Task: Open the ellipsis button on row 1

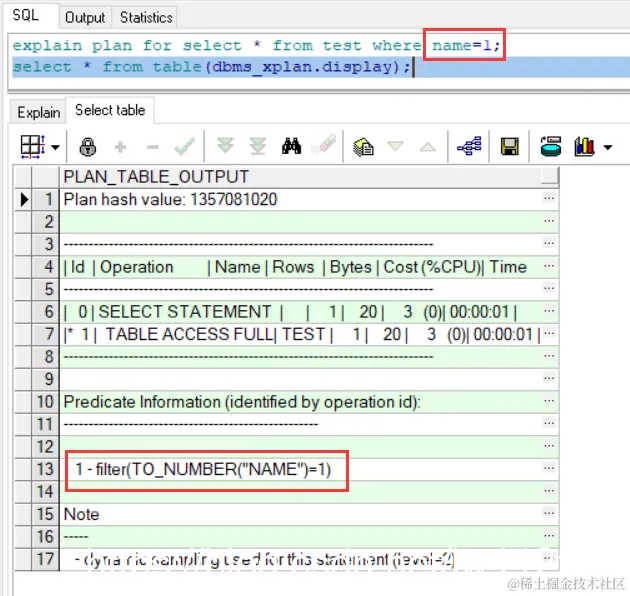Action: pos(549,199)
